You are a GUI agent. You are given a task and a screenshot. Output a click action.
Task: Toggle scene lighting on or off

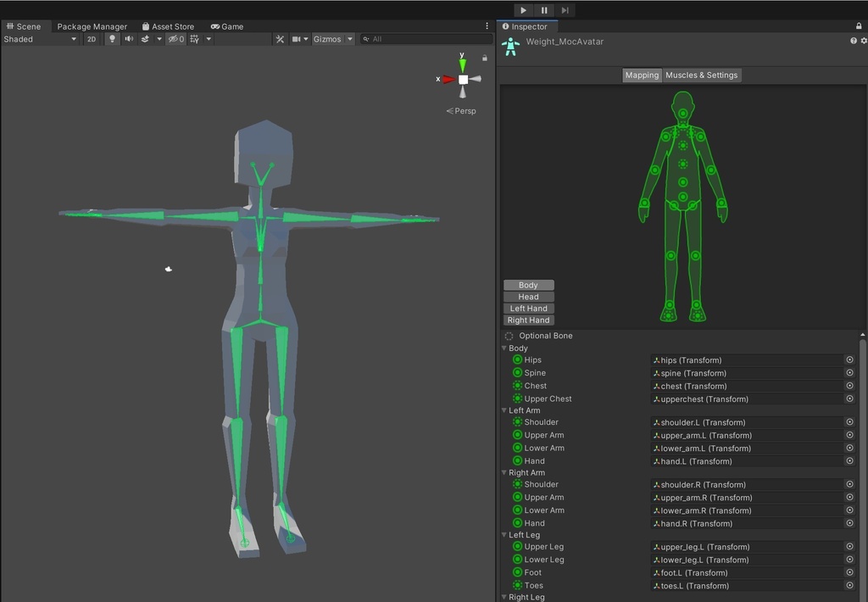112,39
